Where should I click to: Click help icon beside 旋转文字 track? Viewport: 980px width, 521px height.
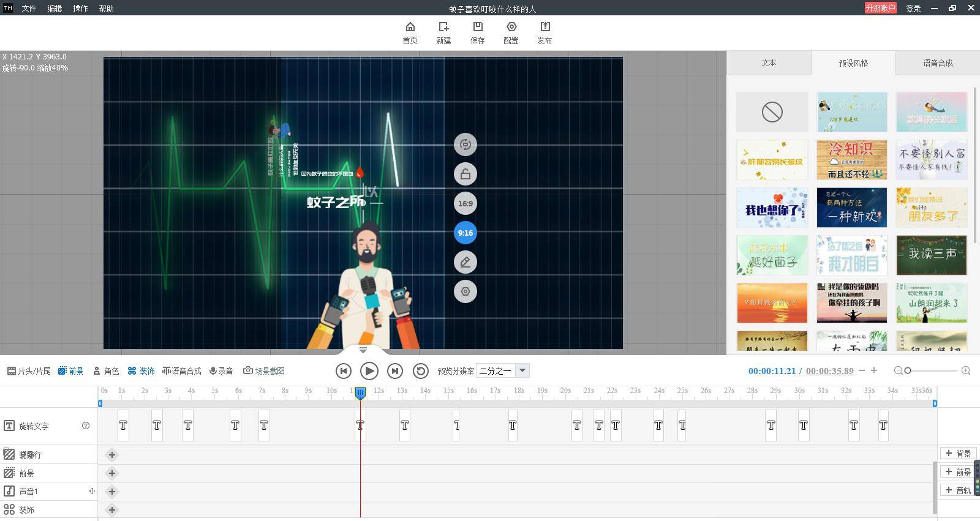pyautogui.click(x=86, y=425)
